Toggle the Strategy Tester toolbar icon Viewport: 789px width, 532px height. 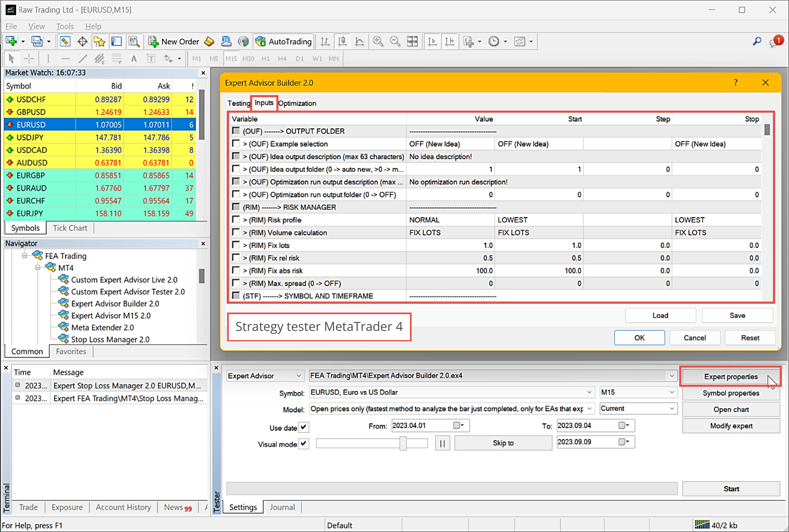134,41
